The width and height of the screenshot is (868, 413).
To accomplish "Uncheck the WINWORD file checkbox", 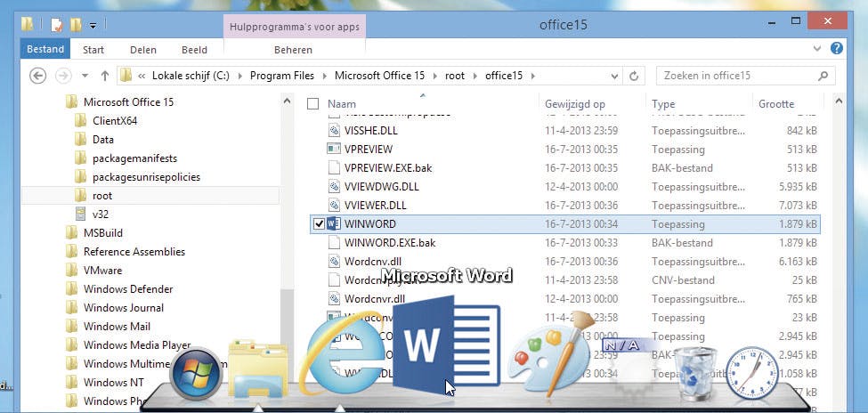I will pyautogui.click(x=319, y=224).
